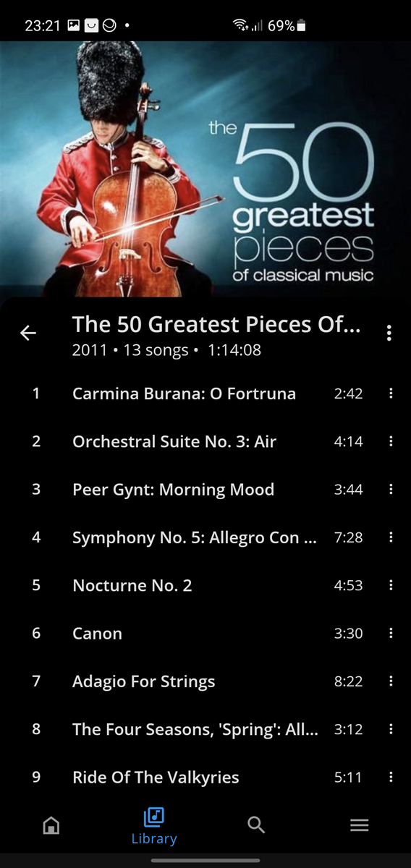Screen dimensions: 411x868
Task: Open the hamburger menu icon
Action: point(360,825)
